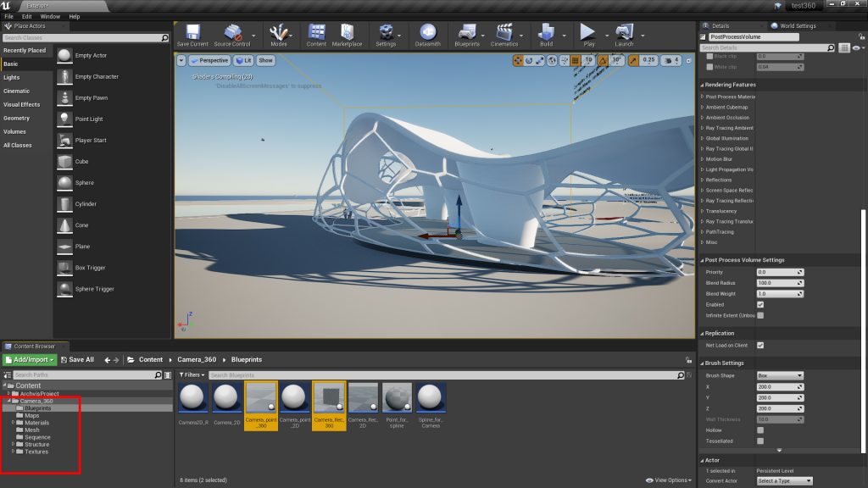The width and height of the screenshot is (868, 488).
Task: Select the Sphere Trigger actor icon
Action: click(x=64, y=289)
